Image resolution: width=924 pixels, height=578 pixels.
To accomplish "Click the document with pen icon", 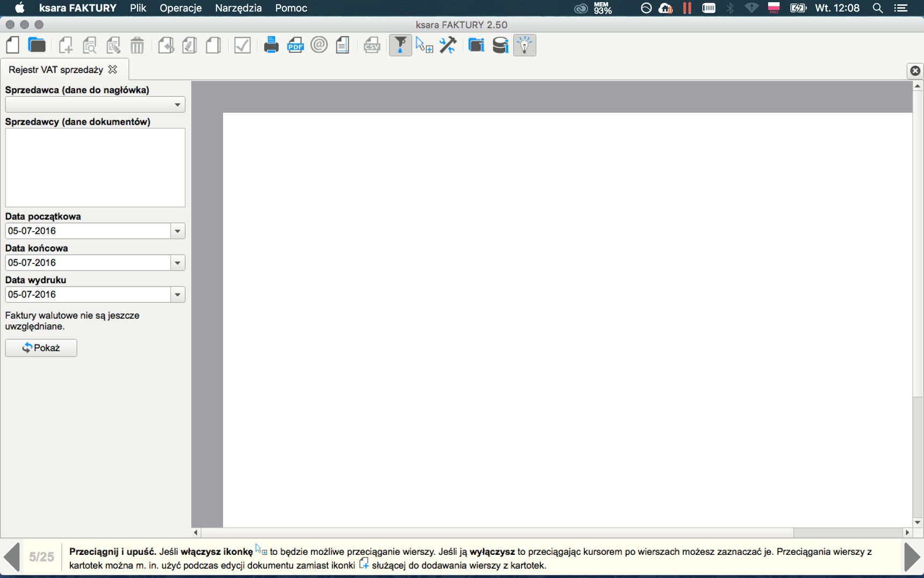I will click(190, 45).
